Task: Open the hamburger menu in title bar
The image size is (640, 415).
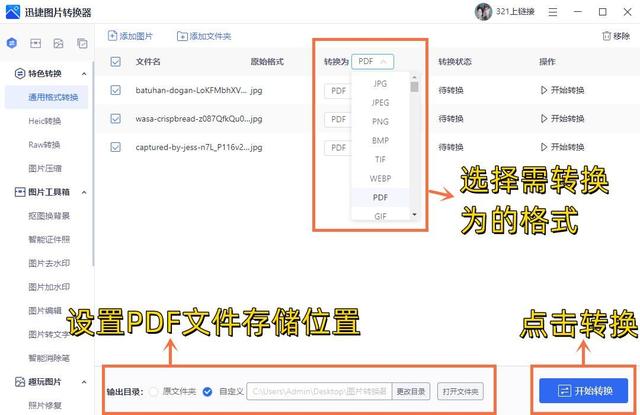Action: point(553,12)
